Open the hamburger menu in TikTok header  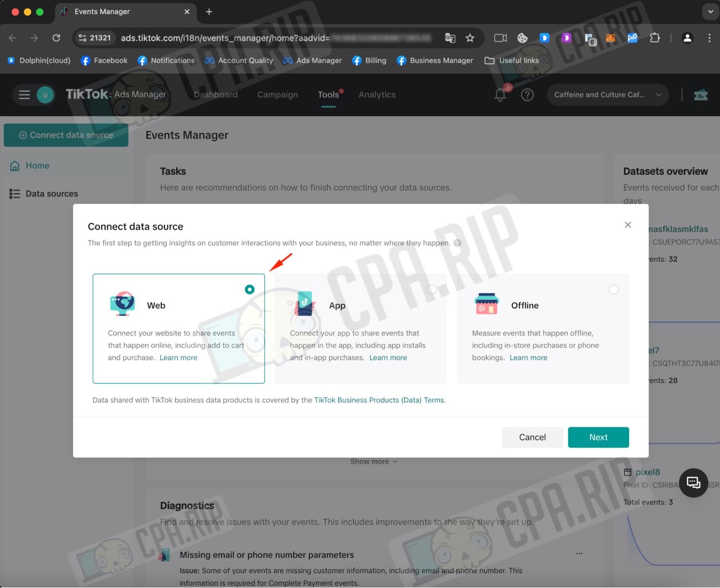click(x=24, y=95)
